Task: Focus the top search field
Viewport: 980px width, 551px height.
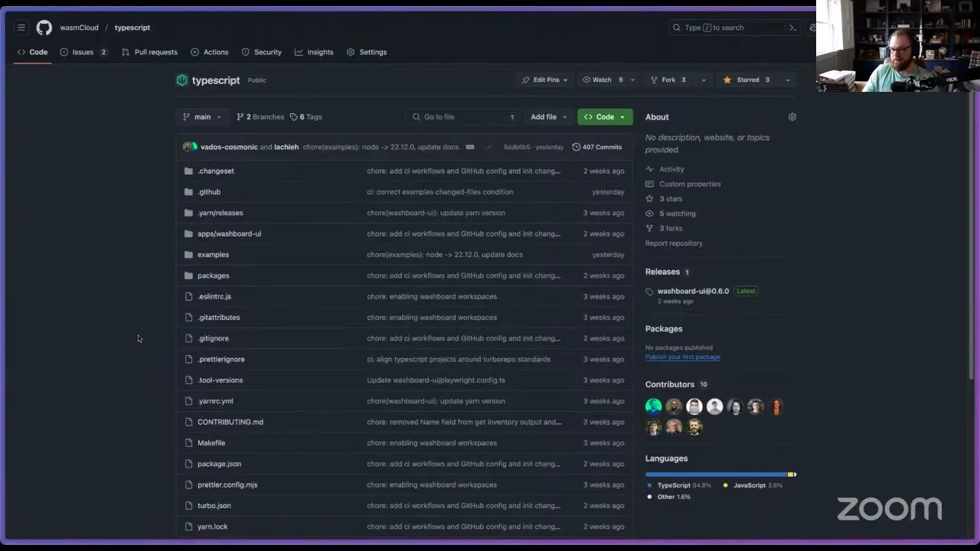Action: (735, 28)
